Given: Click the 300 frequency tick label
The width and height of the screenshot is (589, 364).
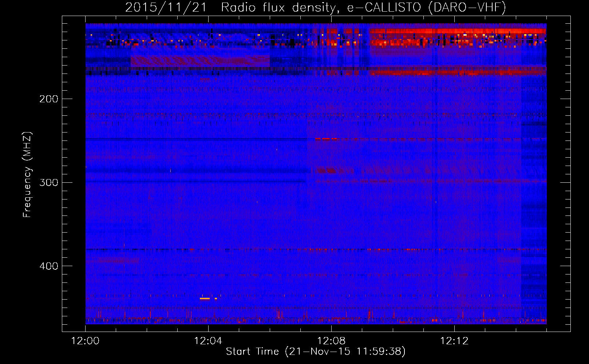Looking at the screenshot, I should click(x=49, y=182).
